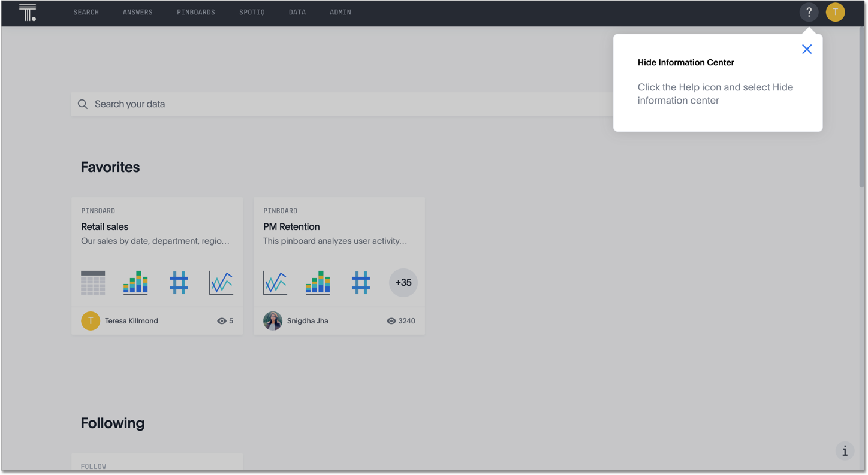Open the Help question mark icon
Viewport: 868px width, 475px height.
809,12
